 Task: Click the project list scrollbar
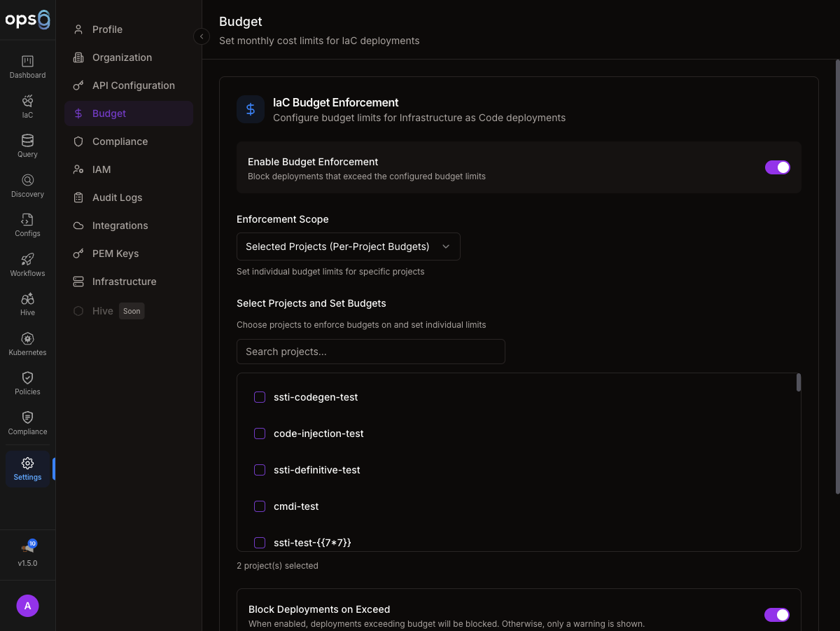click(798, 383)
